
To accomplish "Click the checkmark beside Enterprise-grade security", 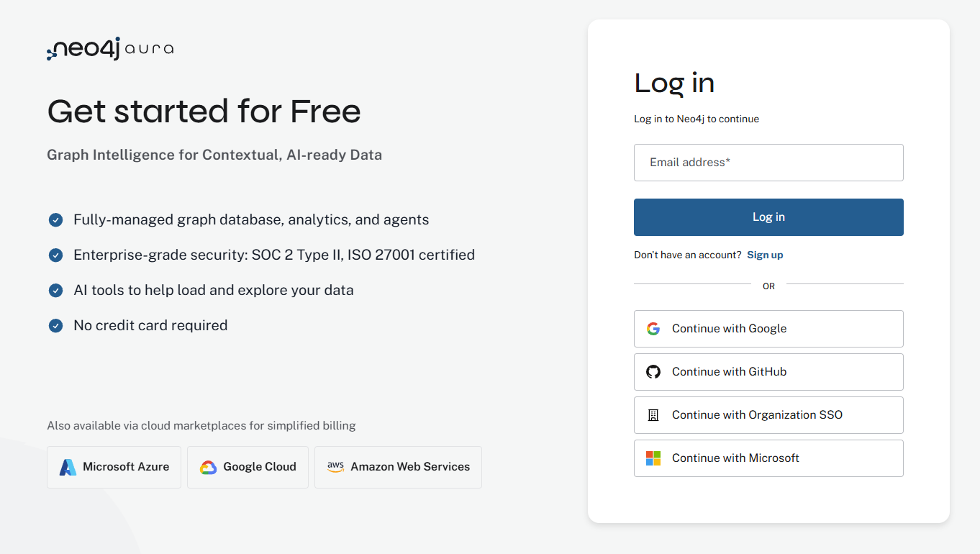I will click(x=55, y=255).
